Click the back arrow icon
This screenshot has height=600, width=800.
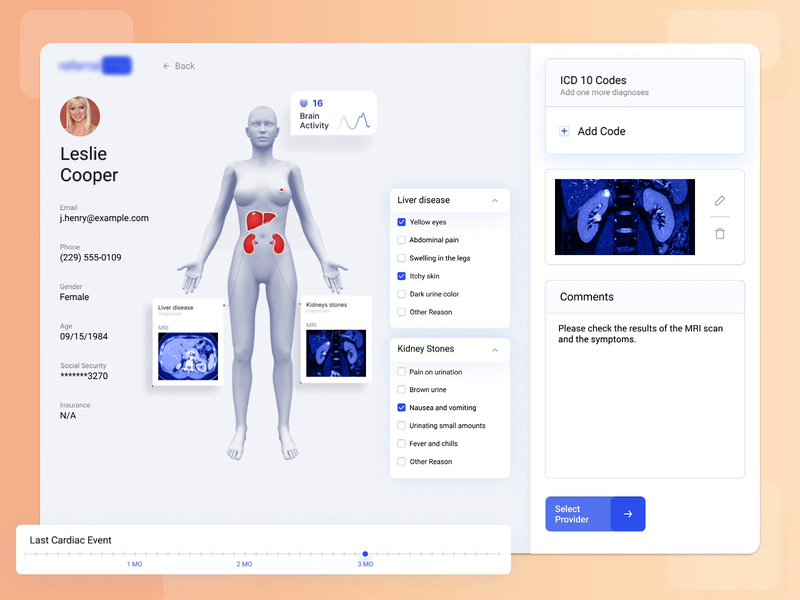pos(167,66)
